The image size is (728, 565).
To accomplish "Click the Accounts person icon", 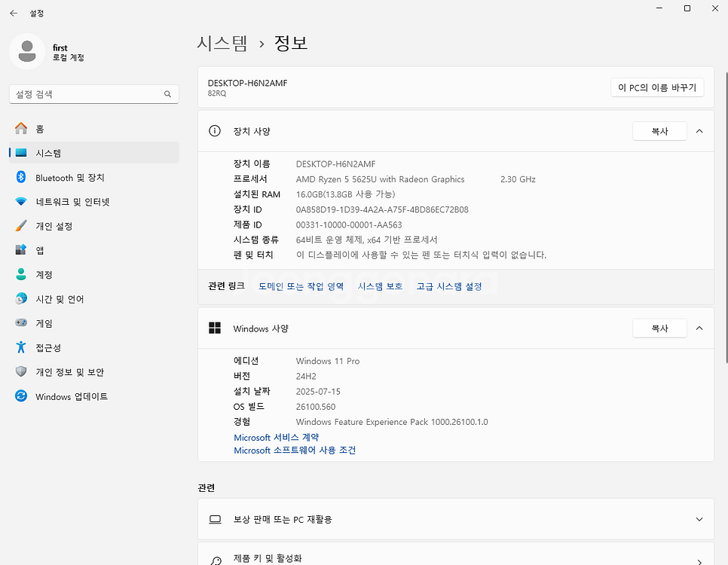I will [x=21, y=274].
